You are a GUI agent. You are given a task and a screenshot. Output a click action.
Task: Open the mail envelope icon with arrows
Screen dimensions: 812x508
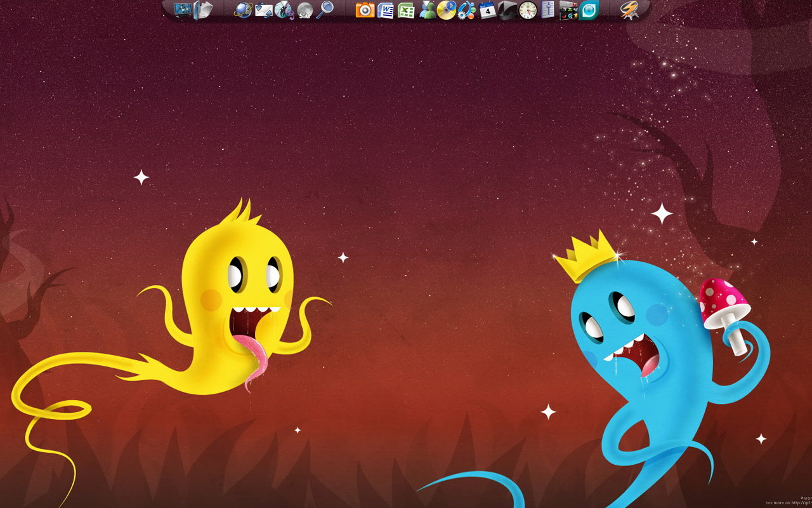(264, 10)
